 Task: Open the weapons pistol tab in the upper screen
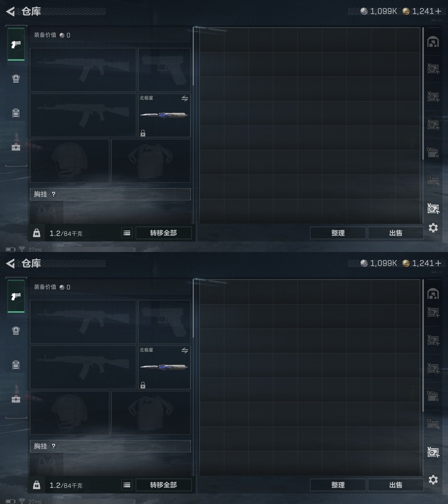[x=16, y=44]
